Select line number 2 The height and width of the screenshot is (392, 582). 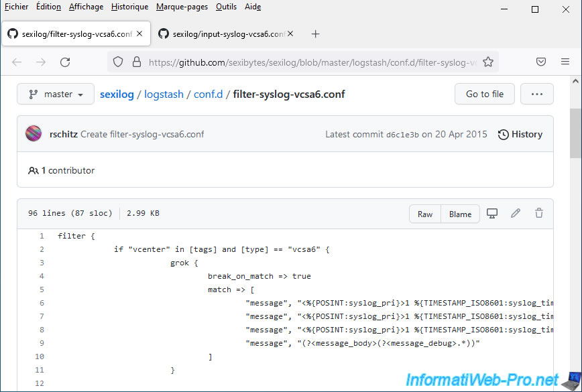pos(42,249)
